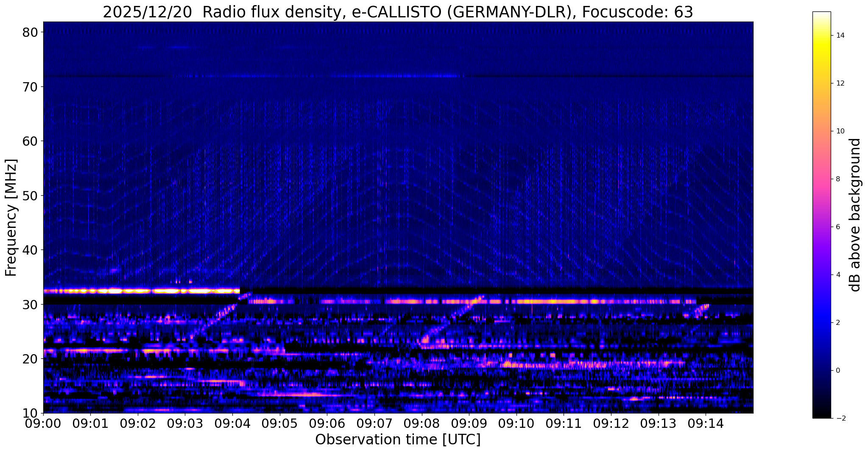Pick the 12 tick label on the colorbar
Screen dimensions: 868x452
point(840,83)
